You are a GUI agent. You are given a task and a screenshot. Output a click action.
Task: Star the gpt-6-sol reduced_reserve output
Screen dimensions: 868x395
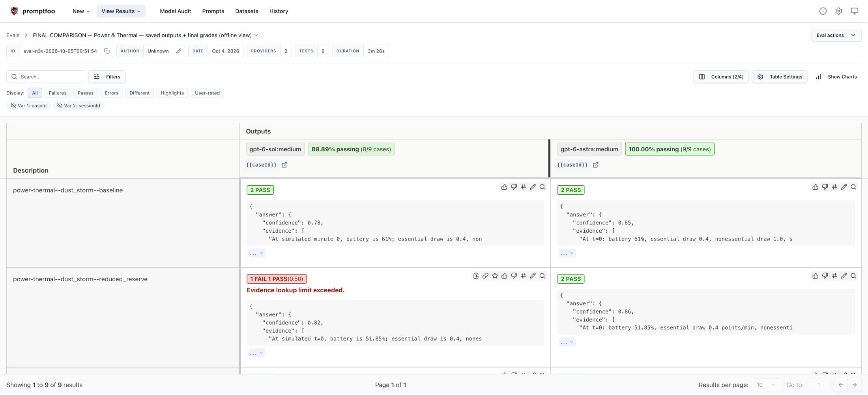click(x=495, y=276)
